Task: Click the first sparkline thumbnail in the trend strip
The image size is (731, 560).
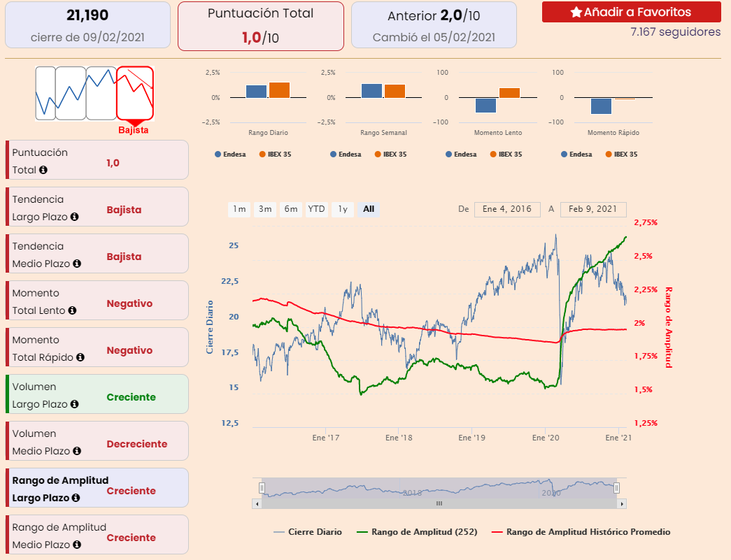Action: [x=45, y=93]
